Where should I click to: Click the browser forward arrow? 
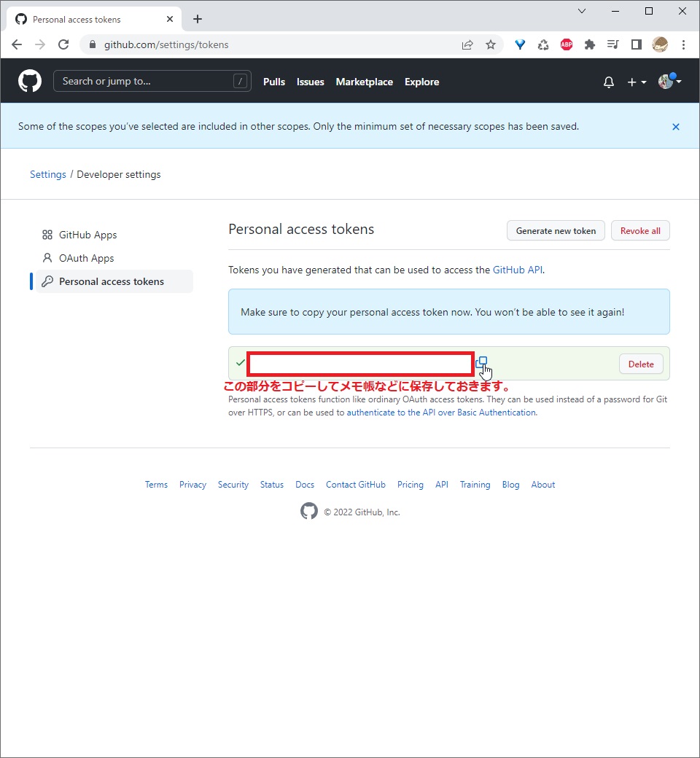pos(40,44)
